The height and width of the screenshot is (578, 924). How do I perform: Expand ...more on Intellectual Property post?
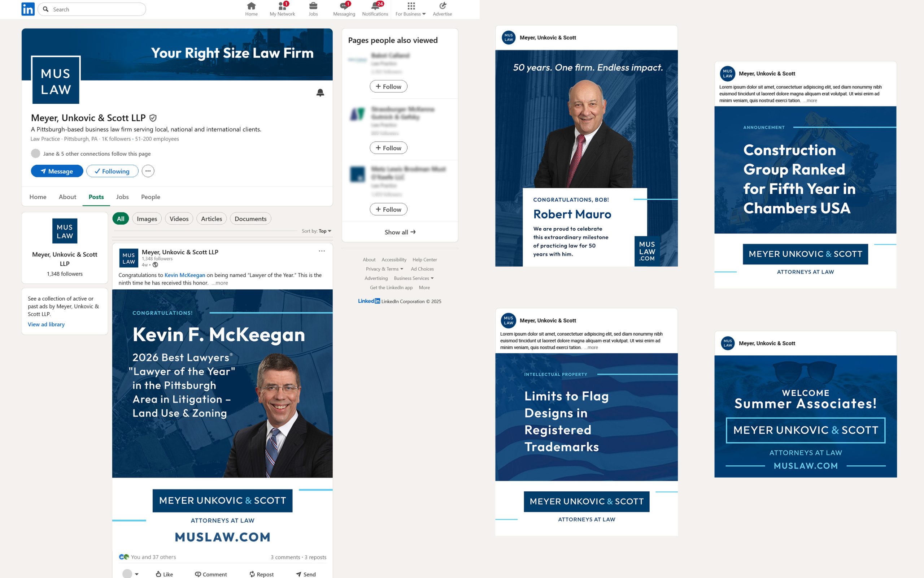[590, 348]
